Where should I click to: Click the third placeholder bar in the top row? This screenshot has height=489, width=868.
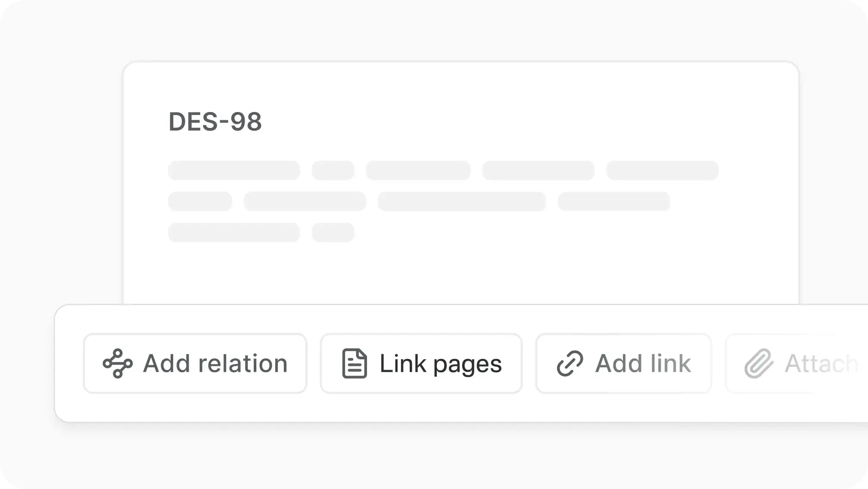coord(418,171)
